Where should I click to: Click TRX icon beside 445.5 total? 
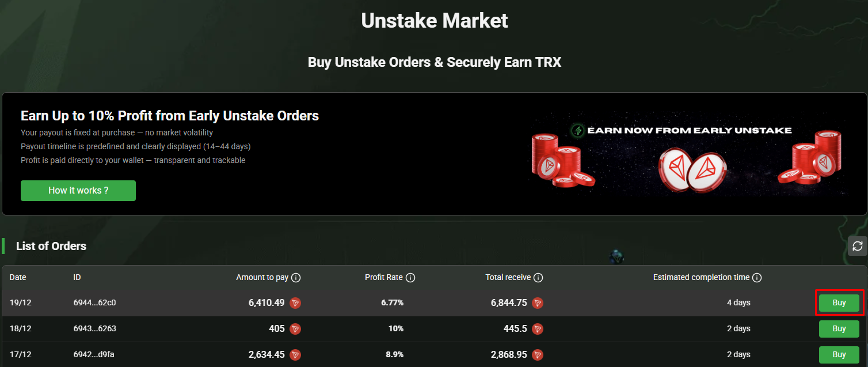(538, 329)
